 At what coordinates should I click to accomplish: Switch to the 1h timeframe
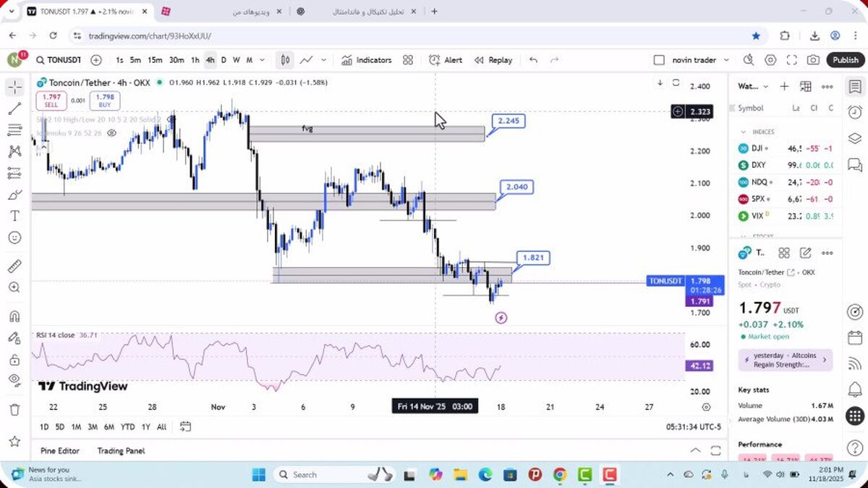[195, 60]
